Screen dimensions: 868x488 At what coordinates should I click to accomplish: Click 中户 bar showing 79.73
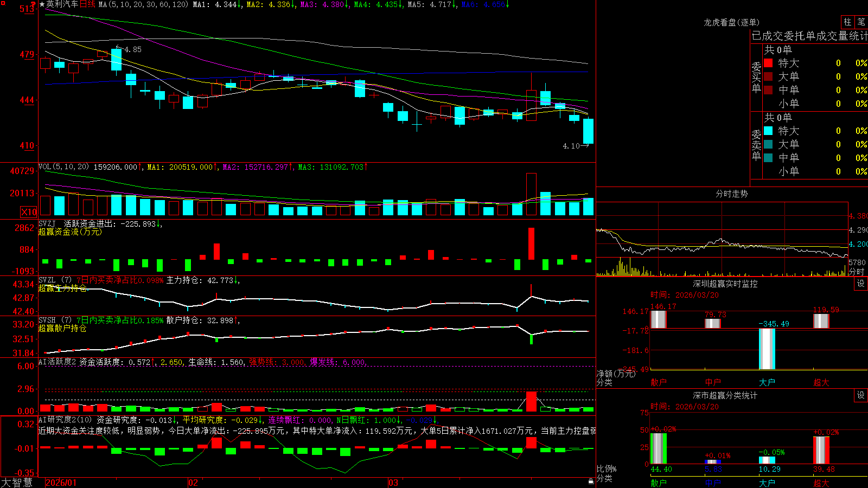pos(713,323)
